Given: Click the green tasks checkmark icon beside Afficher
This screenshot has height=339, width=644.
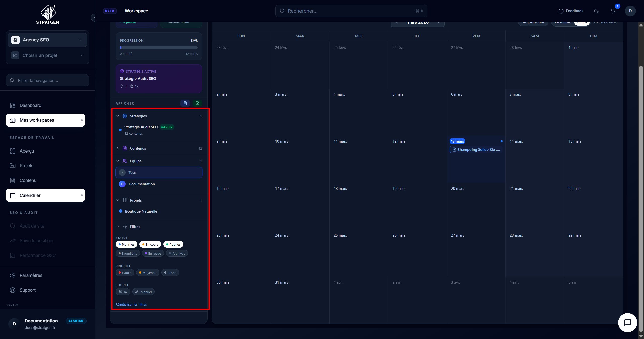Looking at the screenshot, I should click(197, 103).
